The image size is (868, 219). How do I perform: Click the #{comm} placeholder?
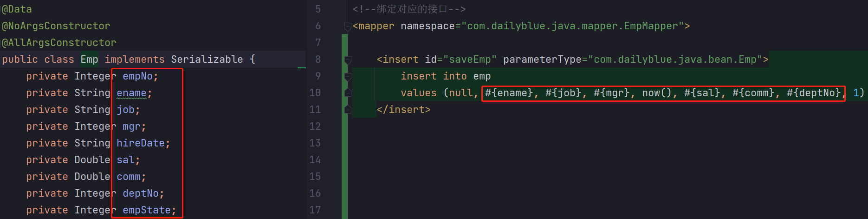coord(753,93)
